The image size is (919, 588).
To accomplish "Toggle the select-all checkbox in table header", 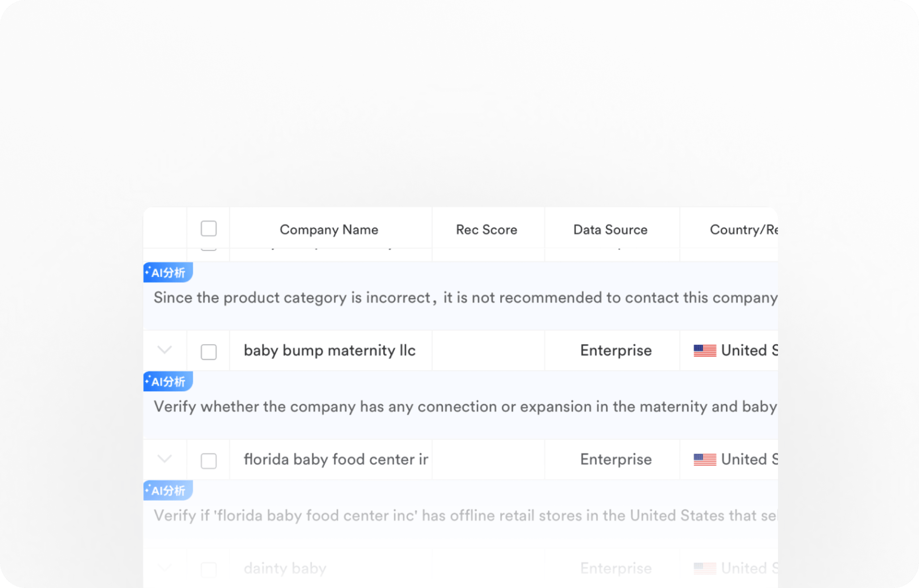I will [209, 229].
